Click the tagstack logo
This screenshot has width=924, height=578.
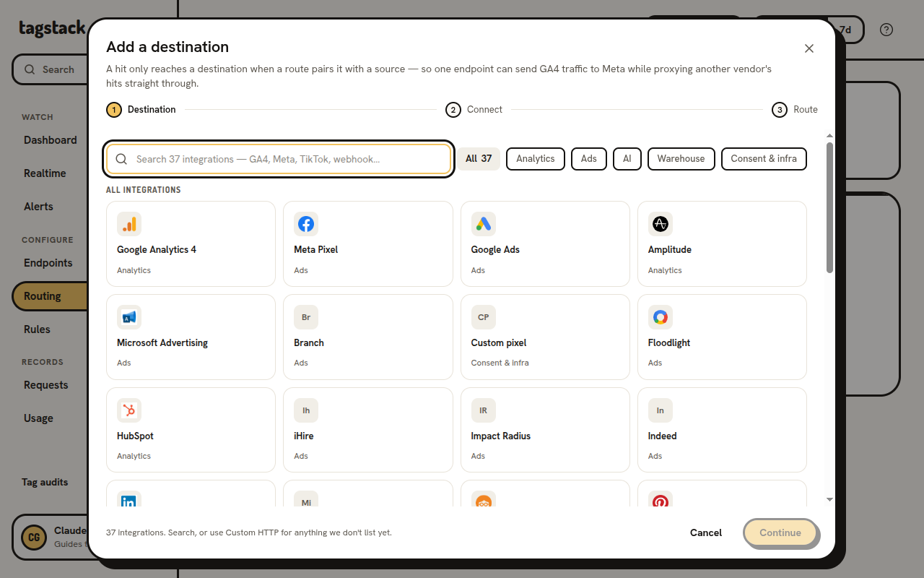click(x=52, y=28)
